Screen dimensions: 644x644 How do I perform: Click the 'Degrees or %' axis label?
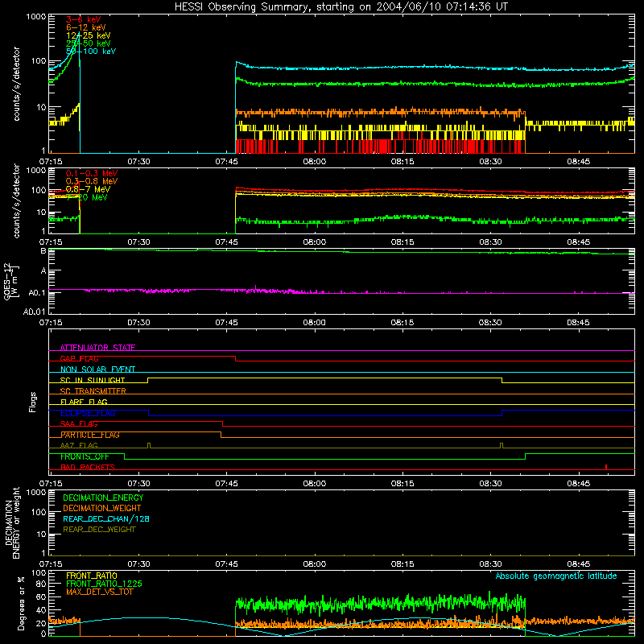click(x=21, y=603)
